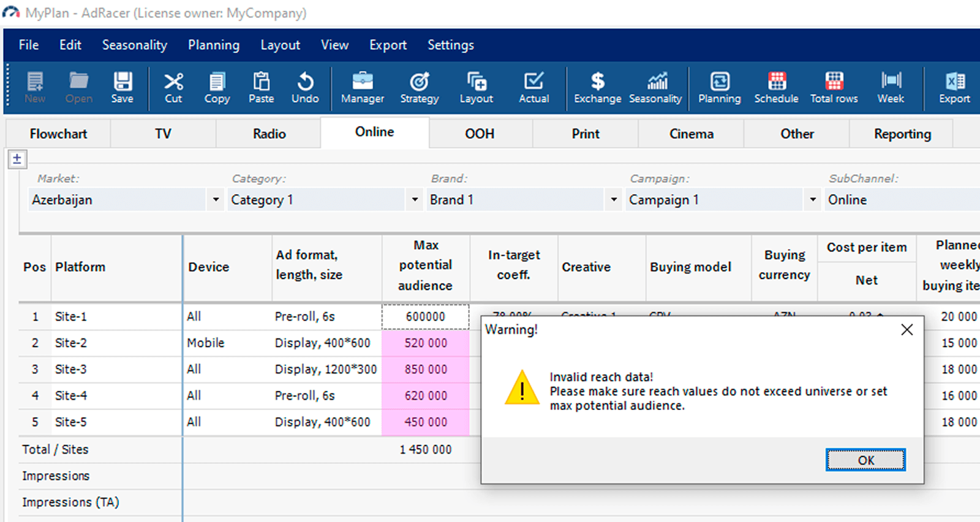Open the Layout menu in the menu bar
This screenshot has height=522, width=980.
pos(281,45)
